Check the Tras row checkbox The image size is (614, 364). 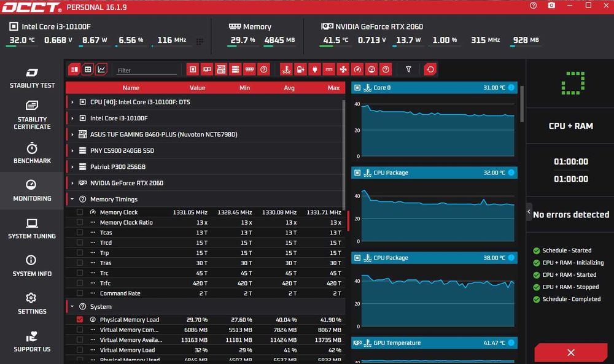pyautogui.click(x=80, y=263)
